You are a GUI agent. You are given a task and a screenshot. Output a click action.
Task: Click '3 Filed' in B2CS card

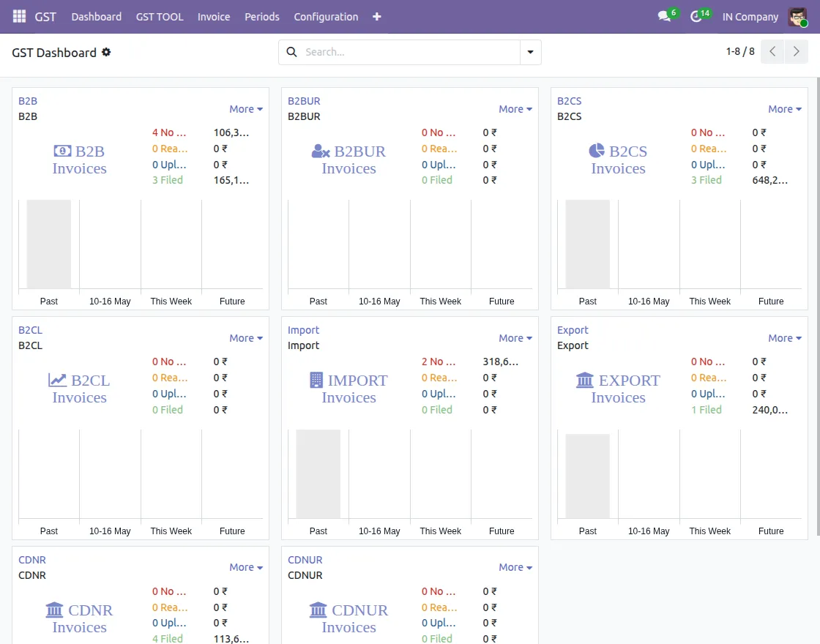[706, 180]
